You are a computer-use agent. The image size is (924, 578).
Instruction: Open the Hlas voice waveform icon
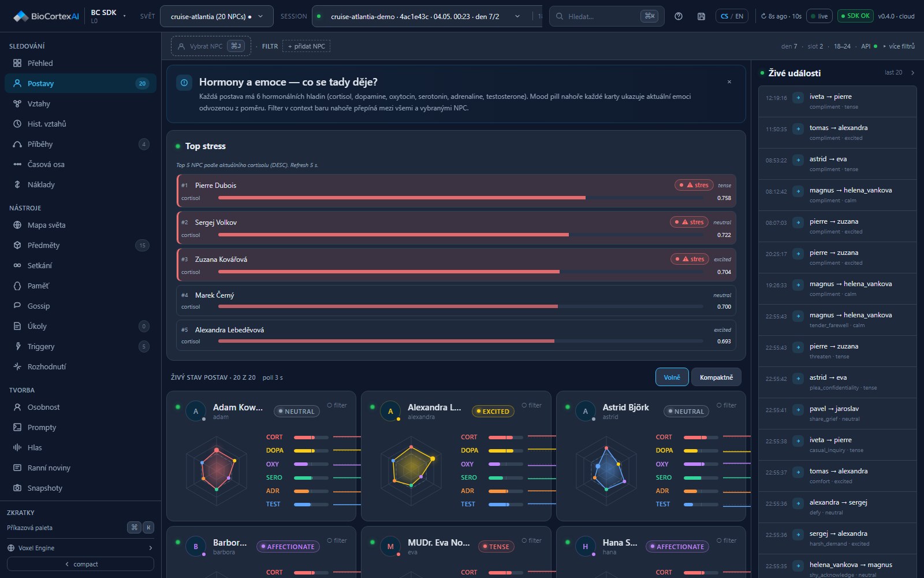pyautogui.click(x=17, y=447)
